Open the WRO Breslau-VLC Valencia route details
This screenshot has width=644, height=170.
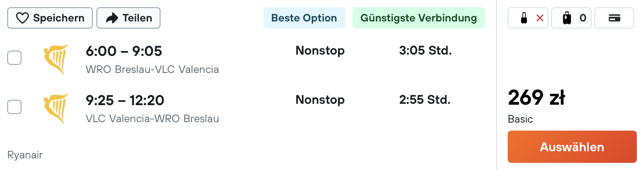click(152, 69)
